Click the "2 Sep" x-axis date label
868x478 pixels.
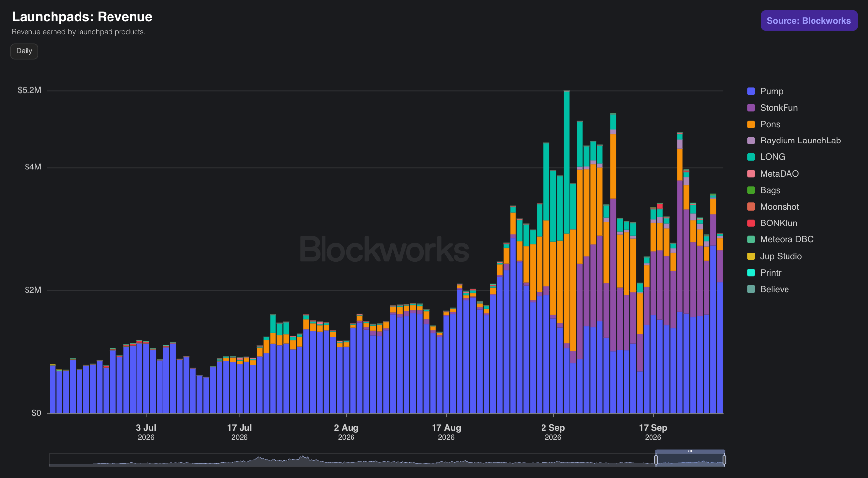553,428
